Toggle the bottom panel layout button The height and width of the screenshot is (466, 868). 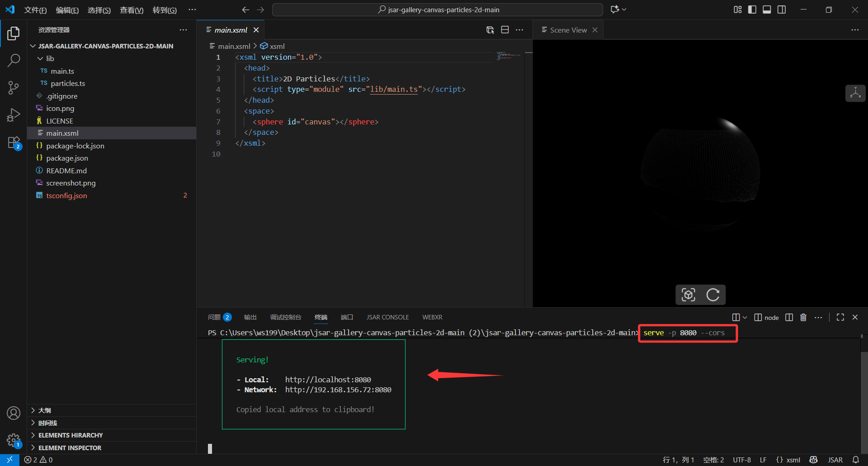click(767, 10)
